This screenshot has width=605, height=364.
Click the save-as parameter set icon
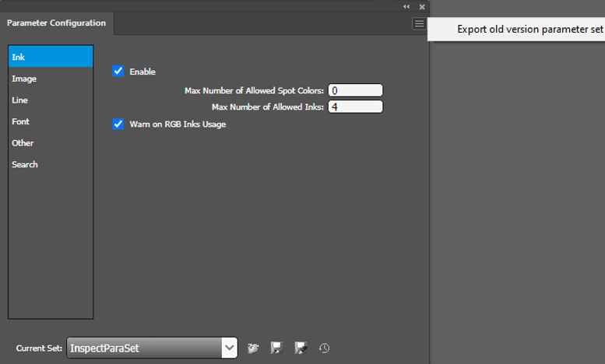tap(300, 348)
